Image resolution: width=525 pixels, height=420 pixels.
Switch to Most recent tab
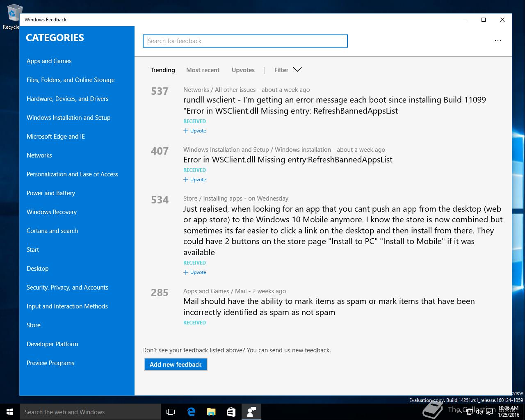coord(203,70)
